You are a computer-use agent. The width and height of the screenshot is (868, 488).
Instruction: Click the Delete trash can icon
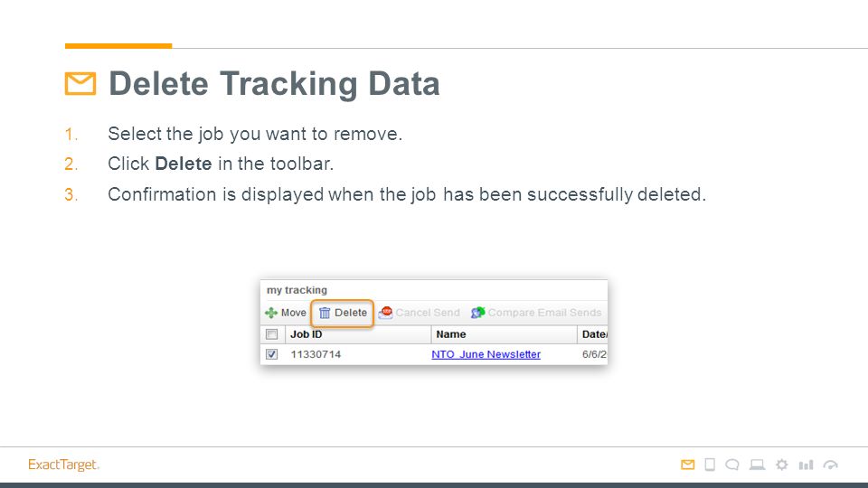tap(325, 314)
